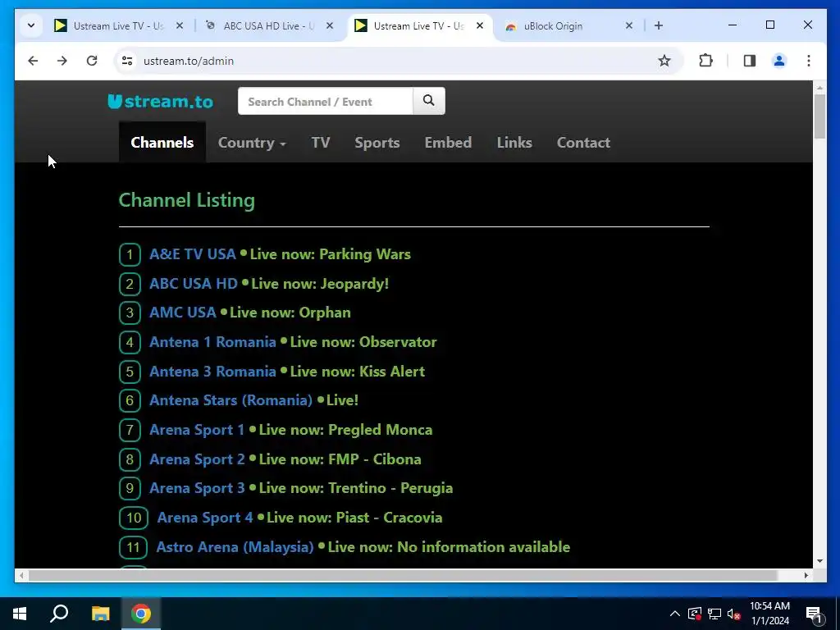
Task: Click the number 1 badge beside A&E TV USA
Action: tap(130, 254)
